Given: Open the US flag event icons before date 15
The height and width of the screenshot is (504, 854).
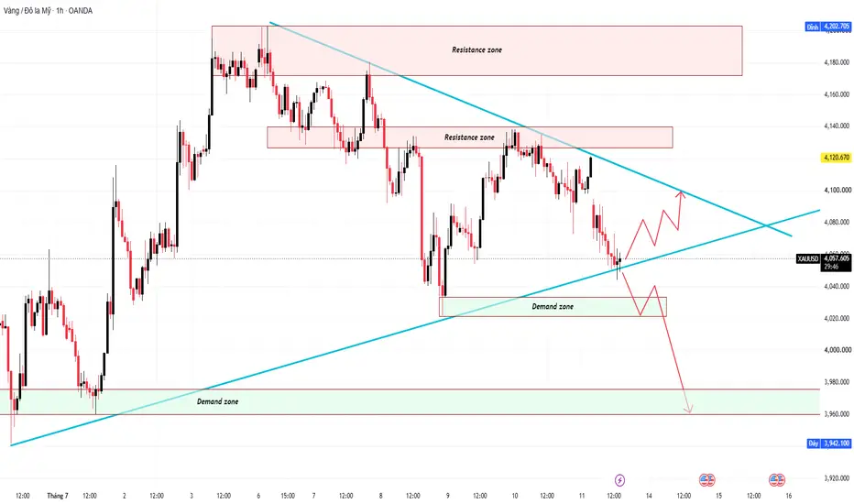Looking at the screenshot, I should (707, 480).
